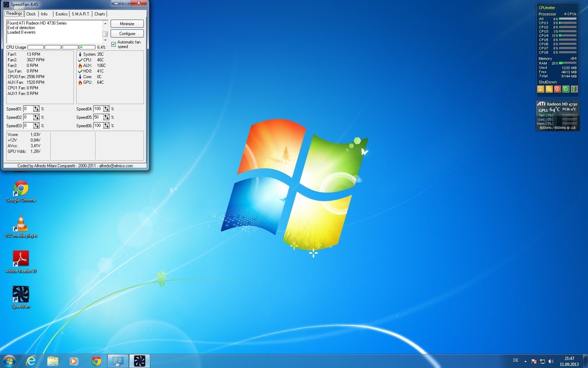Adjust the Speed01 spinner arrows

36,109
